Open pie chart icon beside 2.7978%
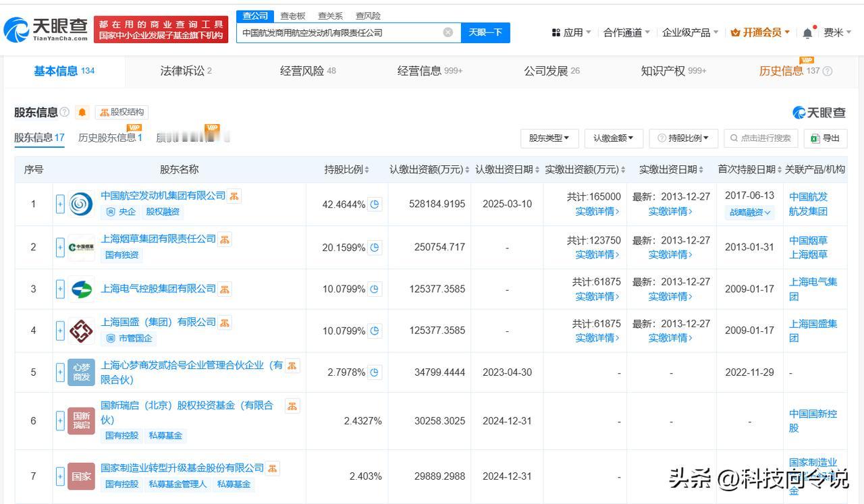This screenshot has height=504, width=864. coord(375,372)
